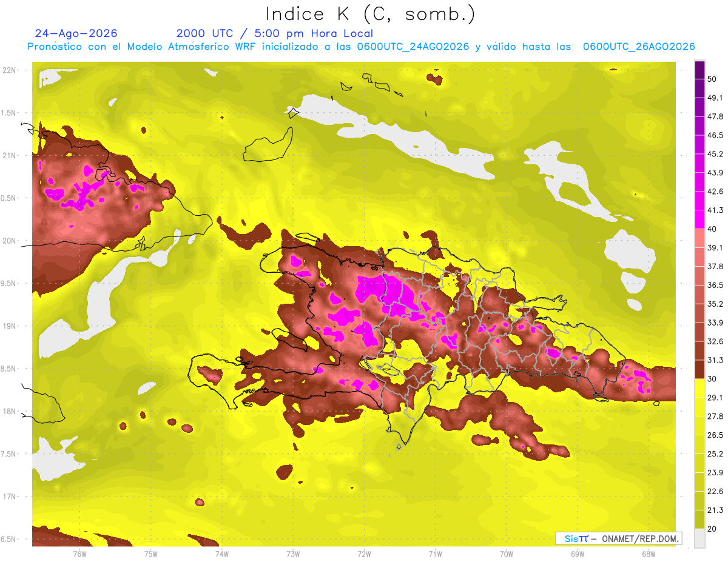
Task: Click the colorbar value "33.9"
Action: pos(715,323)
